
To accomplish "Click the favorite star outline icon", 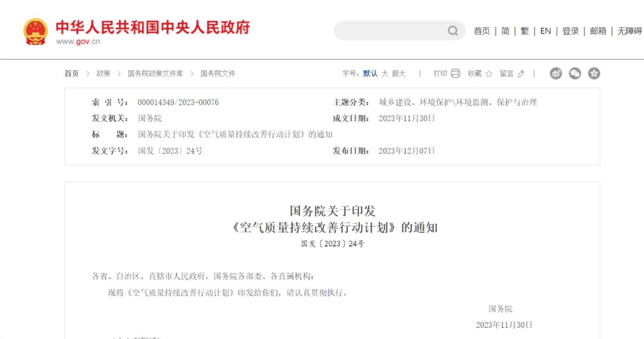I will pos(489,73).
